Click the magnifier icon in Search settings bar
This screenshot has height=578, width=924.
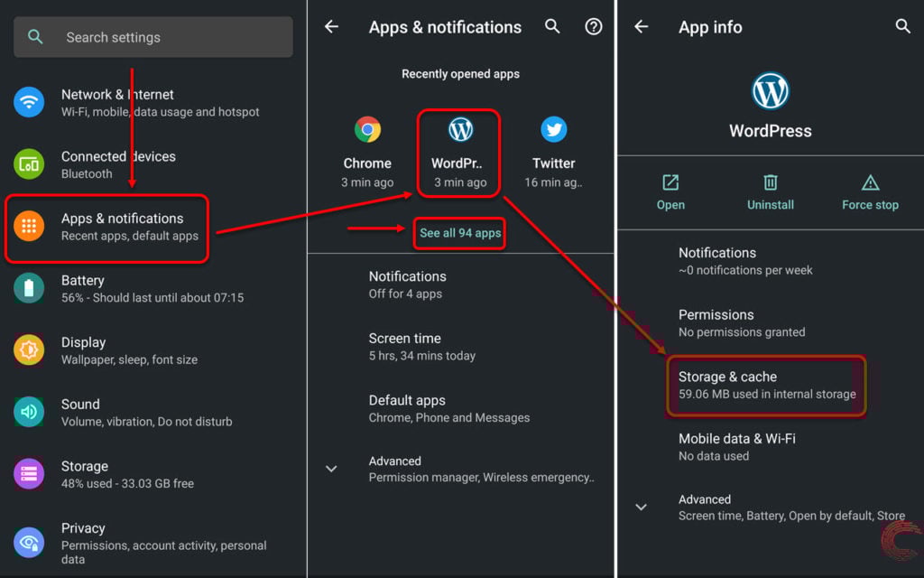click(x=35, y=37)
